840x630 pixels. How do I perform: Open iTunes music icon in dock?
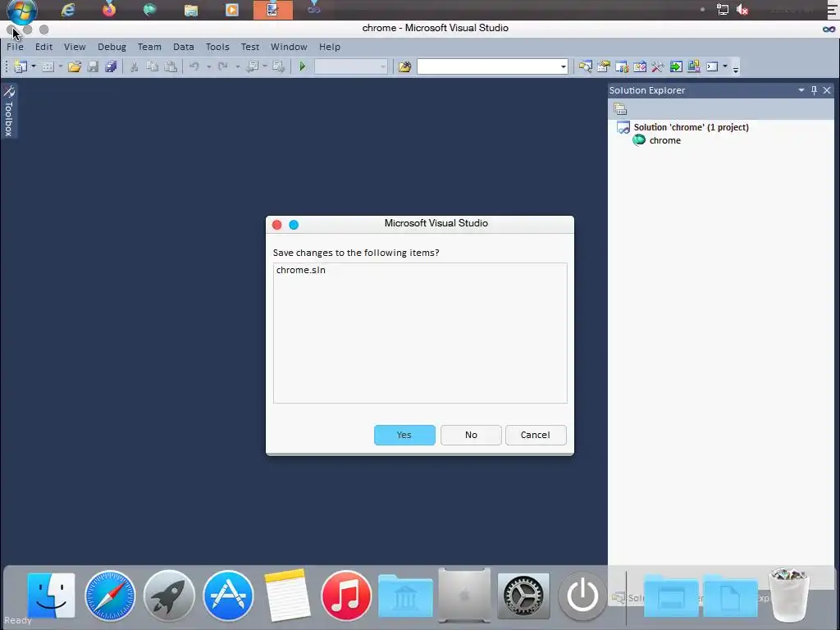[346, 596]
